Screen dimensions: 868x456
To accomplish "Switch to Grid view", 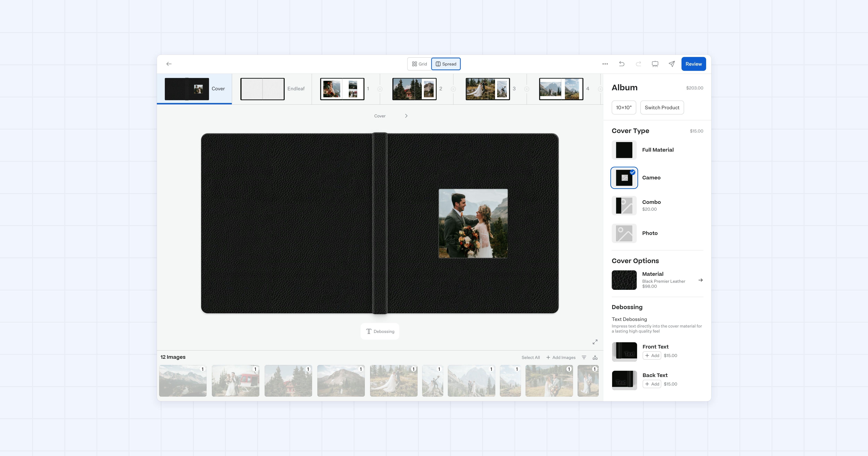I will coord(420,64).
